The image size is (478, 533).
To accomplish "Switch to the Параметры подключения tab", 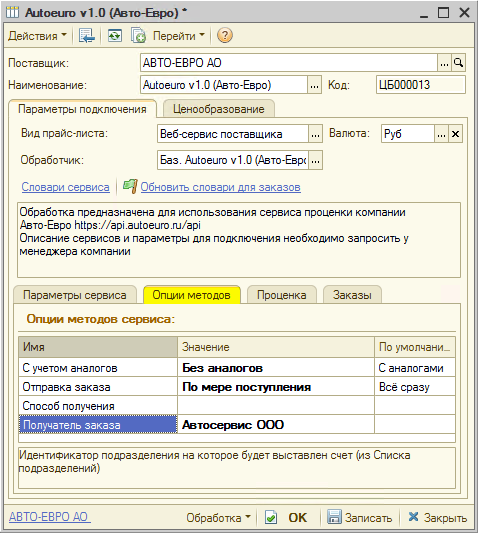I will (82, 109).
